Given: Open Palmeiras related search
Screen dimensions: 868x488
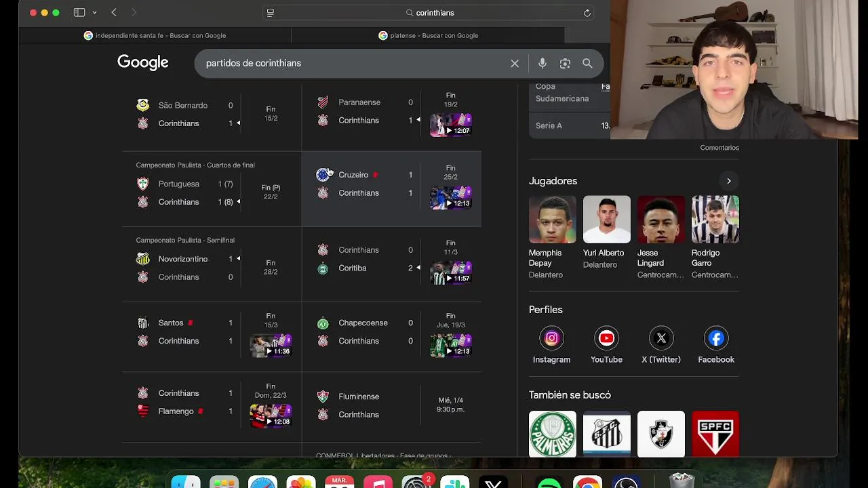Looking at the screenshot, I should click(553, 434).
